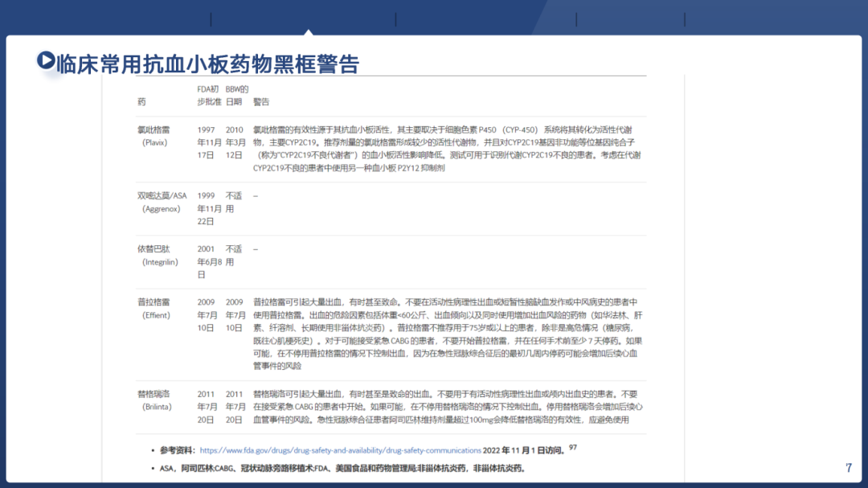The image size is (868, 488).
Task: Click the BBW date in the Effient row
Action: pyautogui.click(x=235, y=315)
